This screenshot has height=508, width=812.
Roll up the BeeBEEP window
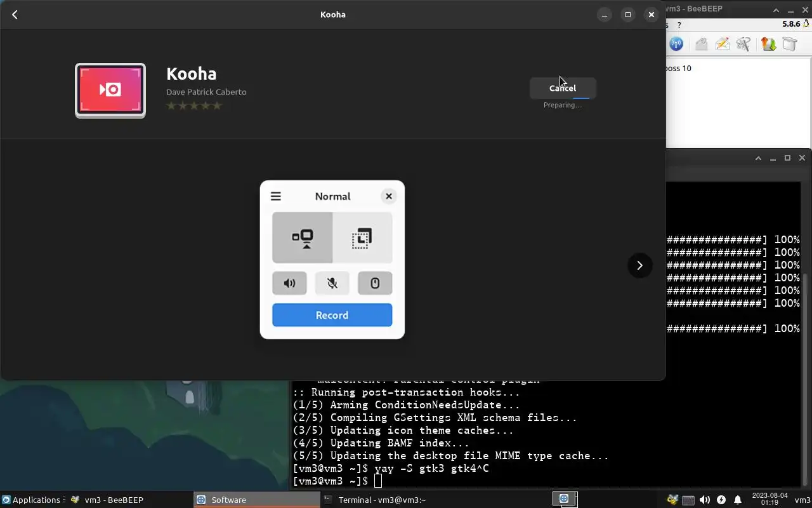(776, 10)
